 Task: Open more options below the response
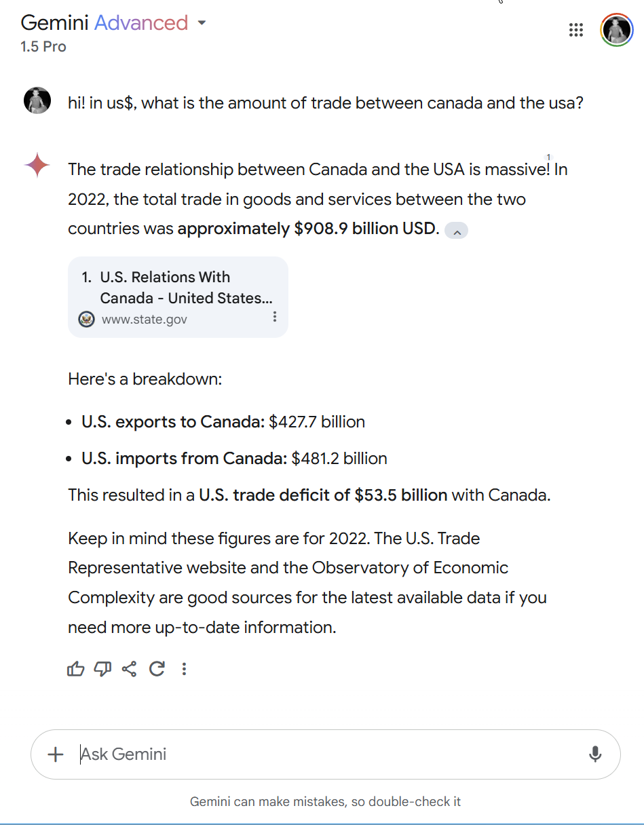pyautogui.click(x=184, y=670)
